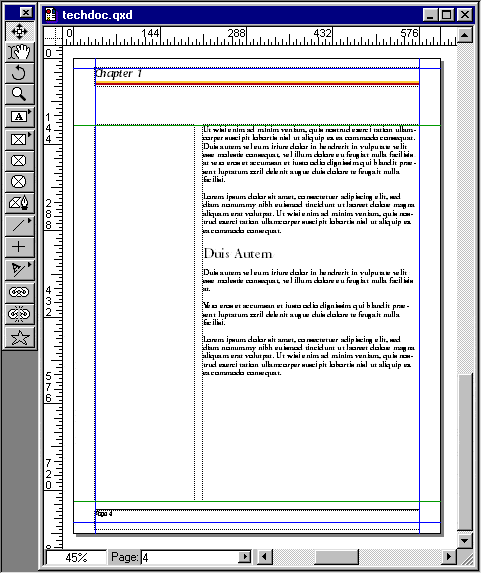
Task: Choose the Orthogonal Line tool
Action: pos(19,247)
